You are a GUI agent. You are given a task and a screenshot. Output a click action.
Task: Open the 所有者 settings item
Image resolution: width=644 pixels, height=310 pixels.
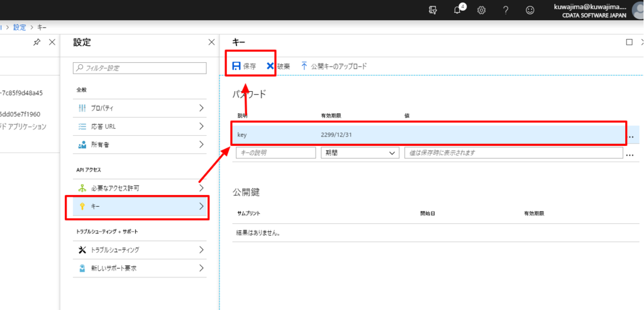pos(140,145)
